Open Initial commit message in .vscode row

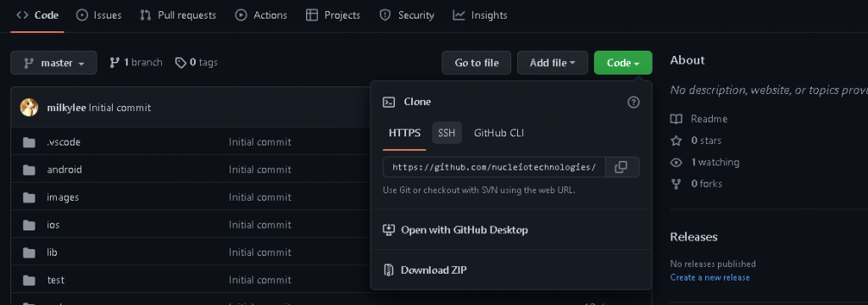(x=259, y=142)
